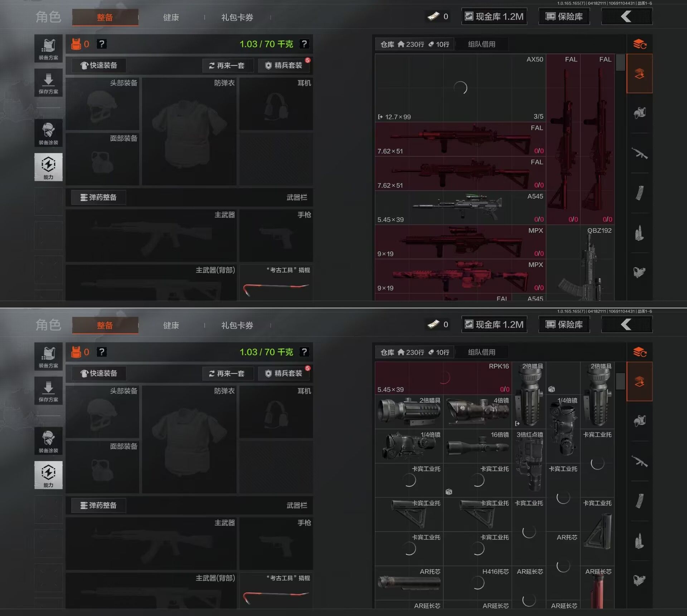Expand 快速装备 options in lower screen
Screen dimensions: 687x616
(99, 373)
